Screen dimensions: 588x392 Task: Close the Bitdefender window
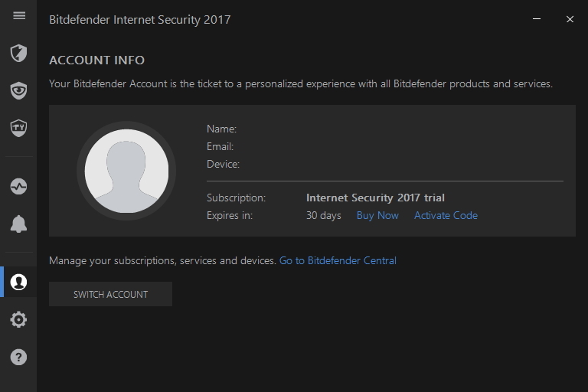click(570, 19)
